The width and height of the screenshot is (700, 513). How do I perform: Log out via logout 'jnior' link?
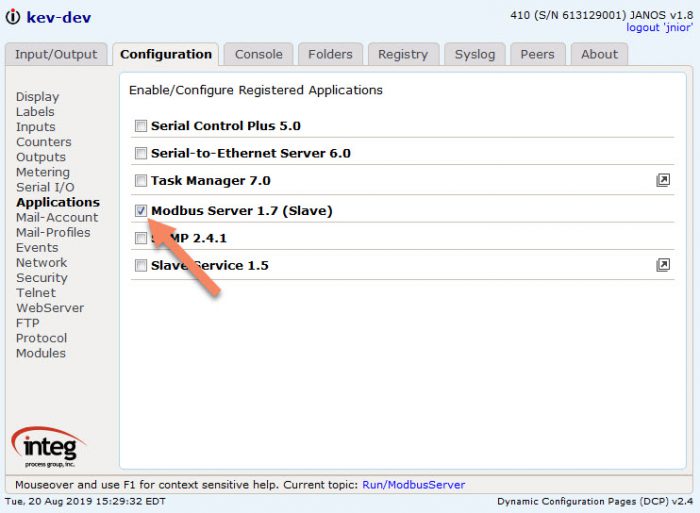click(659, 27)
